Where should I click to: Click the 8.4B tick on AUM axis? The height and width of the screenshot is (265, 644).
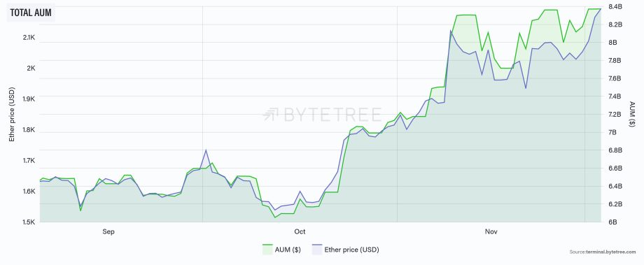pos(616,6)
